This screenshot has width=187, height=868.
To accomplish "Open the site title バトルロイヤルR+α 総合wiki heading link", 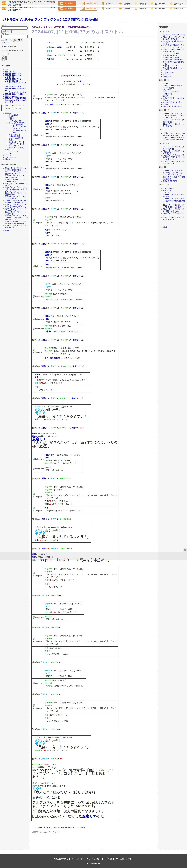I will tap(51, 19).
